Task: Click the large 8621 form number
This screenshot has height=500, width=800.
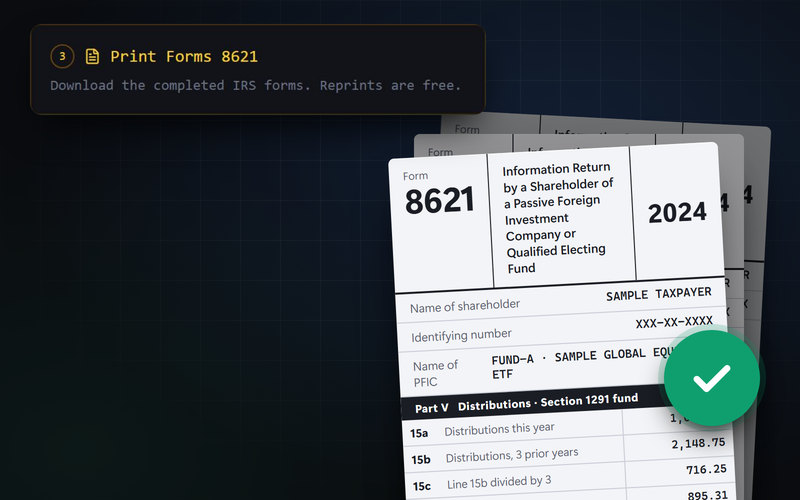Action: click(440, 201)
